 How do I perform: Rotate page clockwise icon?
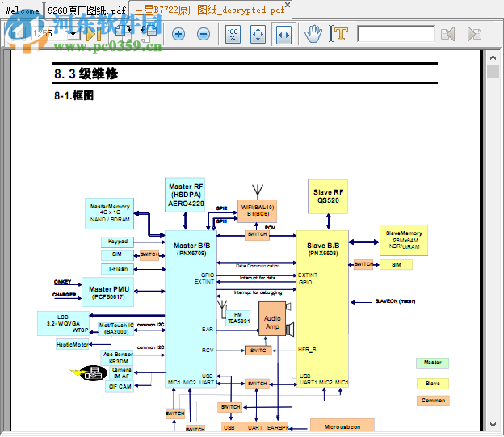coord(123,32)
